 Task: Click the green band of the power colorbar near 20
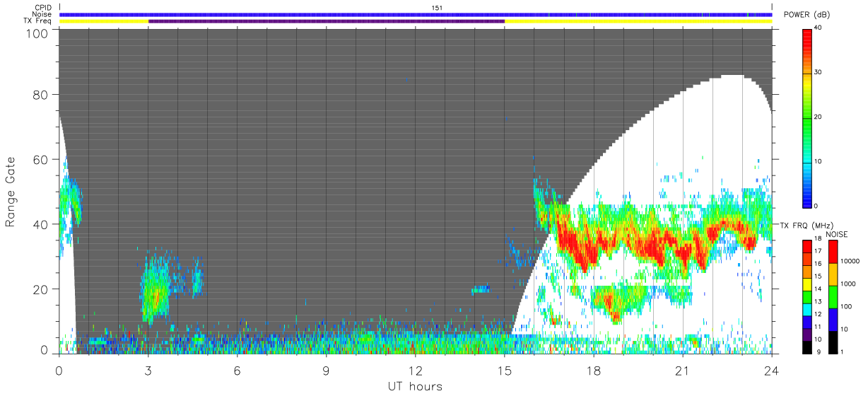click(808, 117)
